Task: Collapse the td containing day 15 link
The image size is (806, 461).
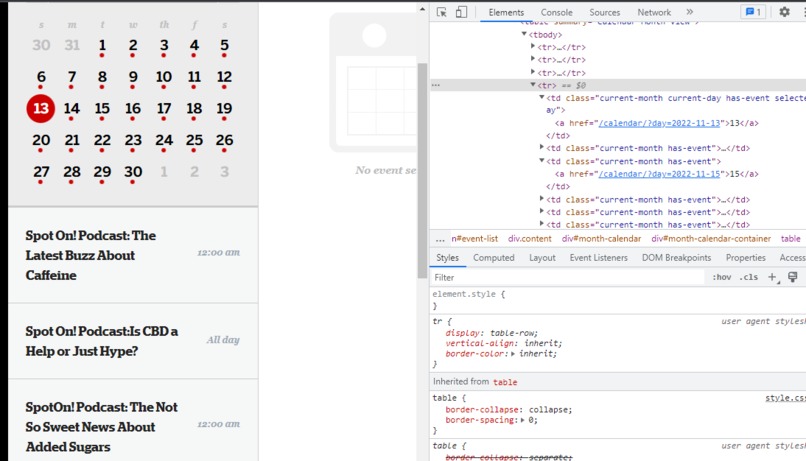Action: point(541,161)
